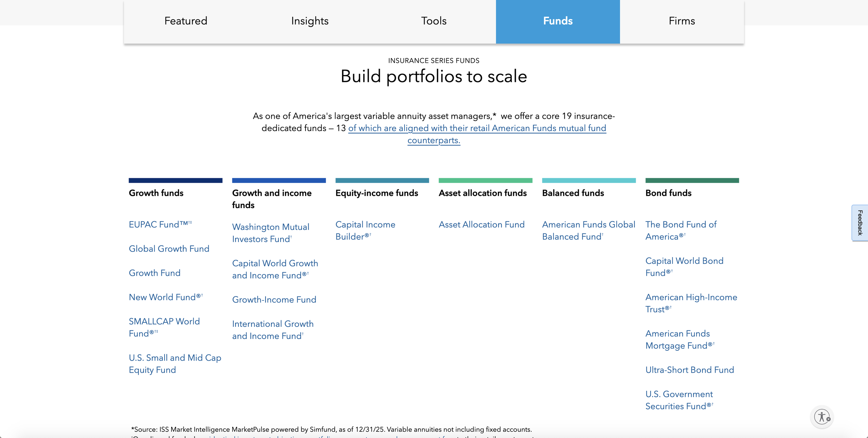Open the SMALLCAP World Fund link
The height and width of the screenshot is (438, 868).
[x=164, y=328]
